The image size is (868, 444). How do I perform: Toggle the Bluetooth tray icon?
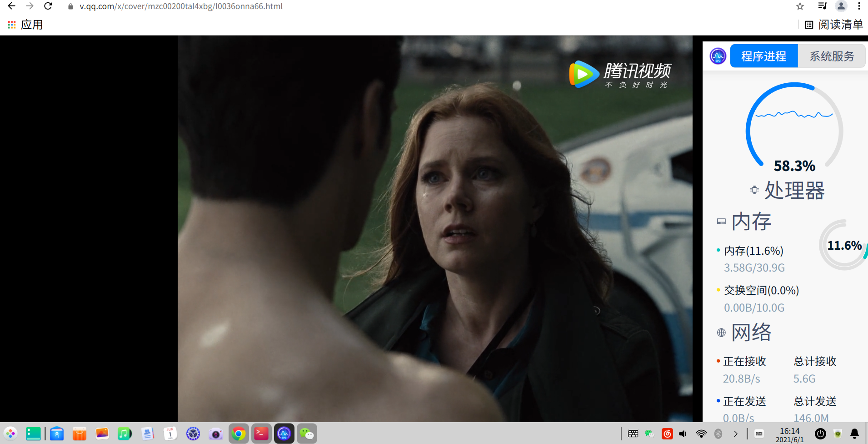pyautogui.click(x=718, y=434)
